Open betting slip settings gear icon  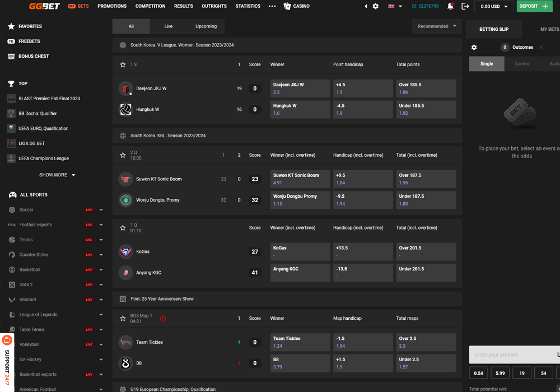[474, 48]
